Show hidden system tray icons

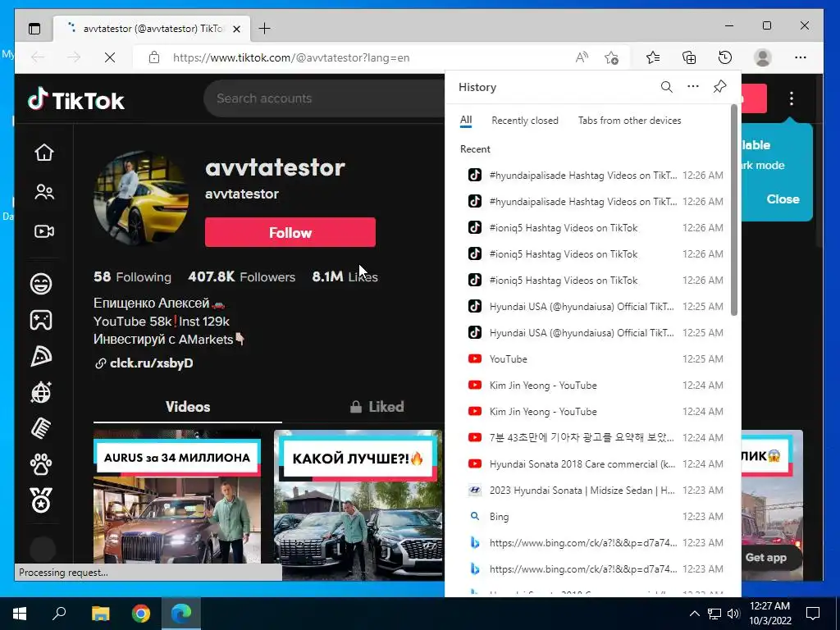(694, 614)
